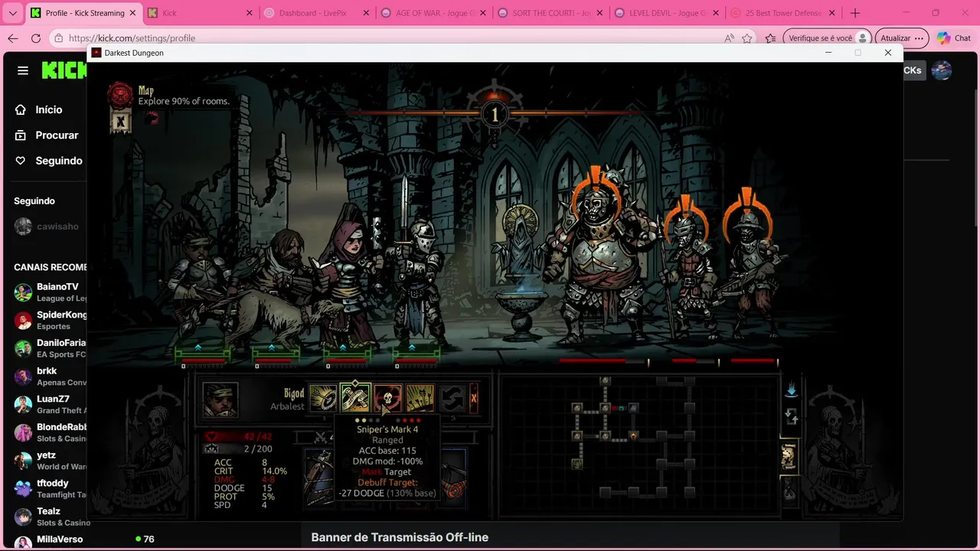Image resolution: width=980 pixels, height=551 pixels.
Task: Click Bigod's hero portrait
Action: click(220, 399)
